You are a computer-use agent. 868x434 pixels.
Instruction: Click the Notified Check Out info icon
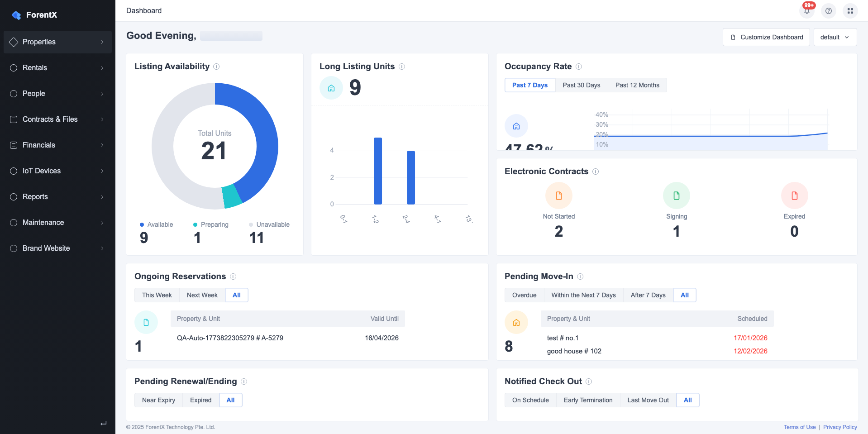pos(588,382)
